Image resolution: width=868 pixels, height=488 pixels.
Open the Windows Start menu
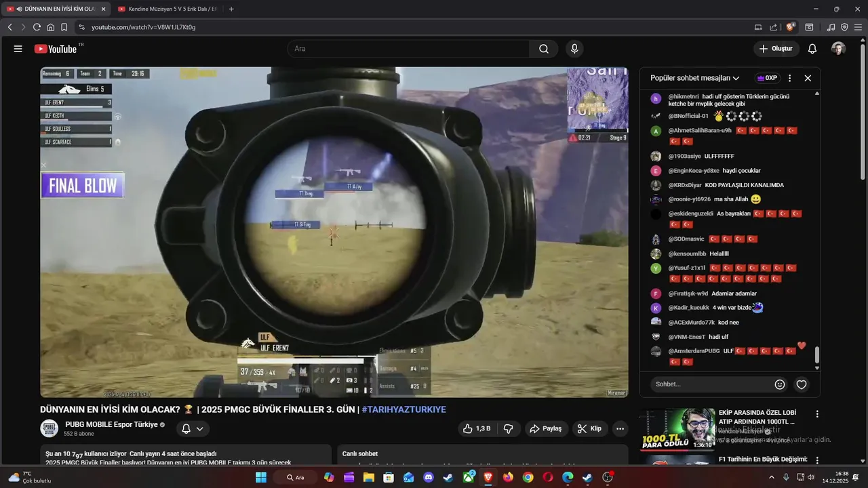pos(261,477)
